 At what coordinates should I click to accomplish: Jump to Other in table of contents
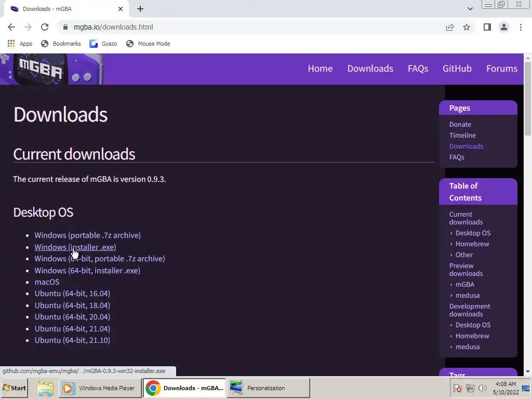464,255
